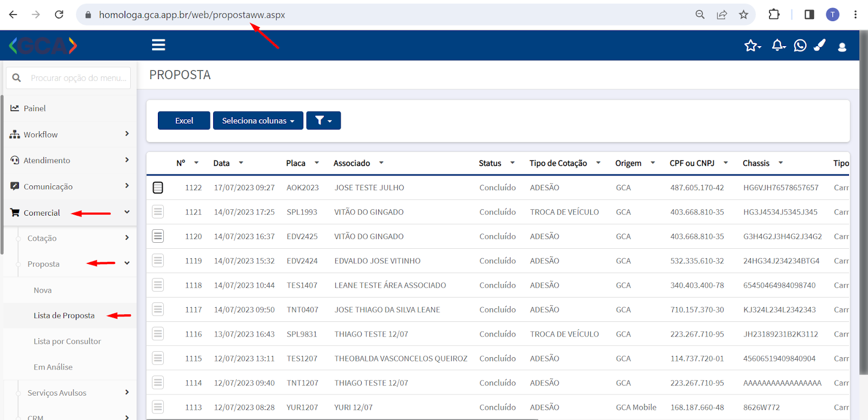This screenshot has width=868, height=420.
Task: Share this page from the address bar
Action: tap(722, 15)
